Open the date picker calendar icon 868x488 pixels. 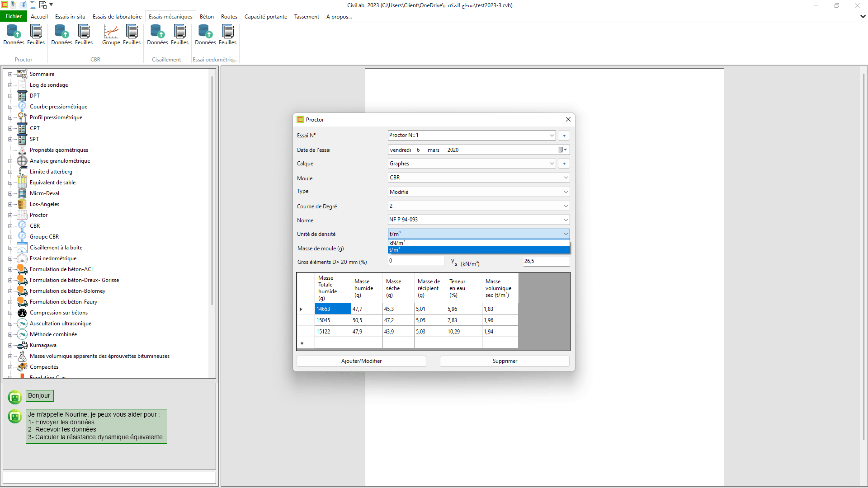pyautogui.click(x=562, y=150)
